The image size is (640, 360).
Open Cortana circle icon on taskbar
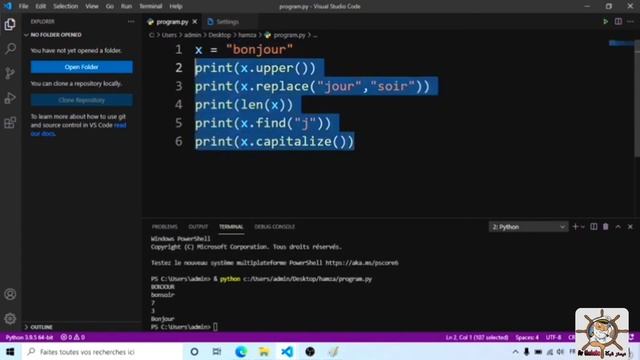point(194,351)
